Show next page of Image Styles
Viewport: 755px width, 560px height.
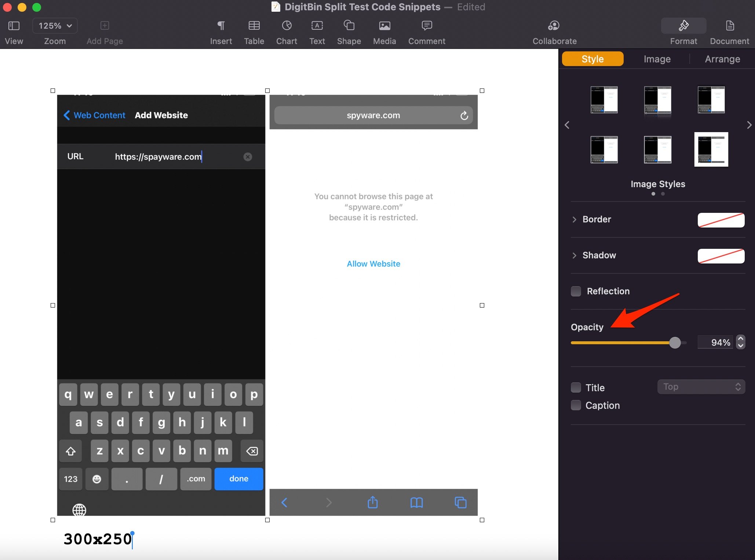coord(749,125)
